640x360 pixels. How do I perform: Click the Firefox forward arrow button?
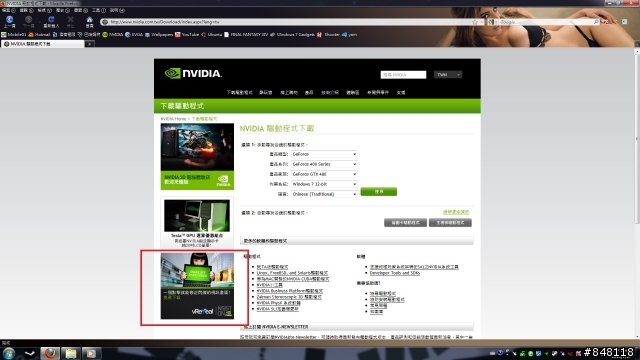[x=28, y=20]
